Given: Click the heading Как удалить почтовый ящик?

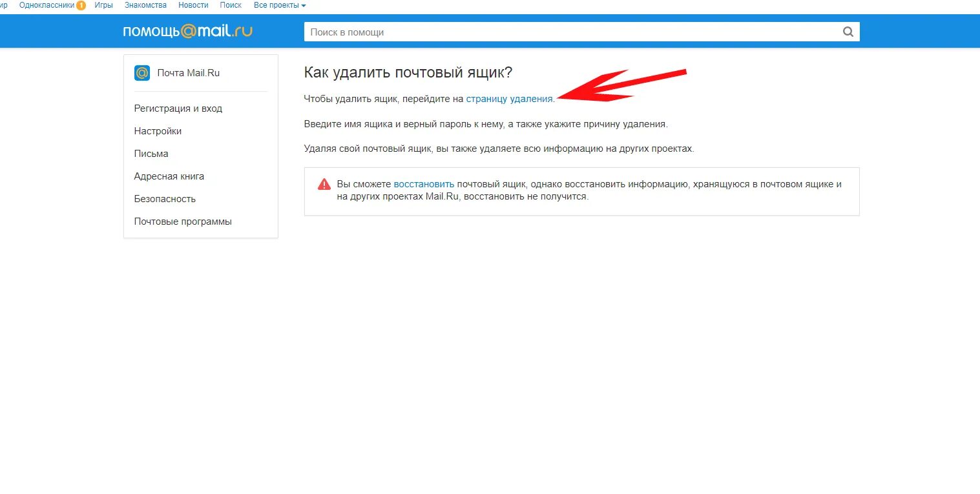Looking at the screenshot, I should coord(408,72).
